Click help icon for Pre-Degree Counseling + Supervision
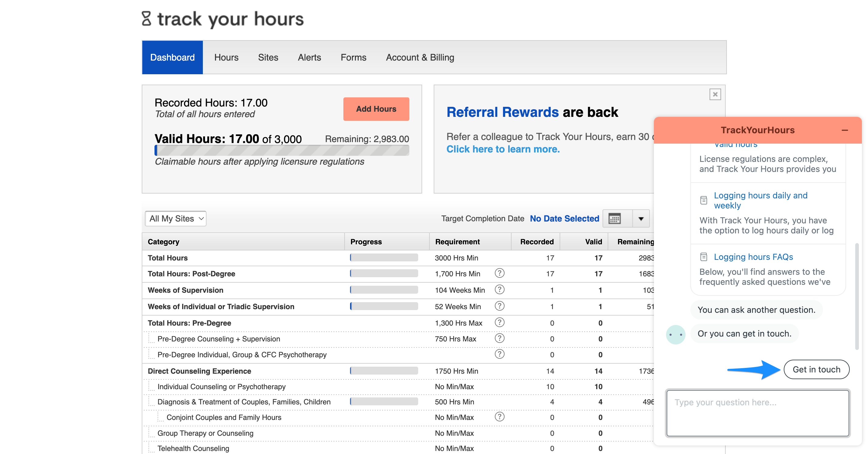 pyautogui.click(x=499, y=338)
